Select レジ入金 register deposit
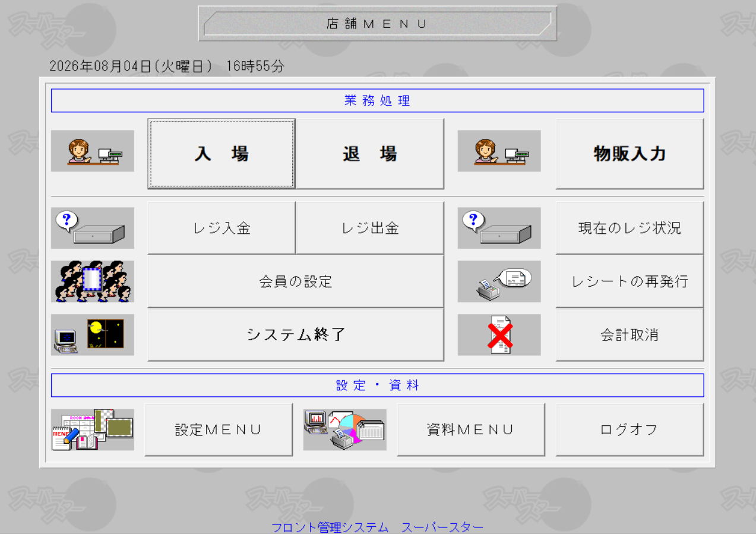The image size is (756, 534). tap(222, 228)
